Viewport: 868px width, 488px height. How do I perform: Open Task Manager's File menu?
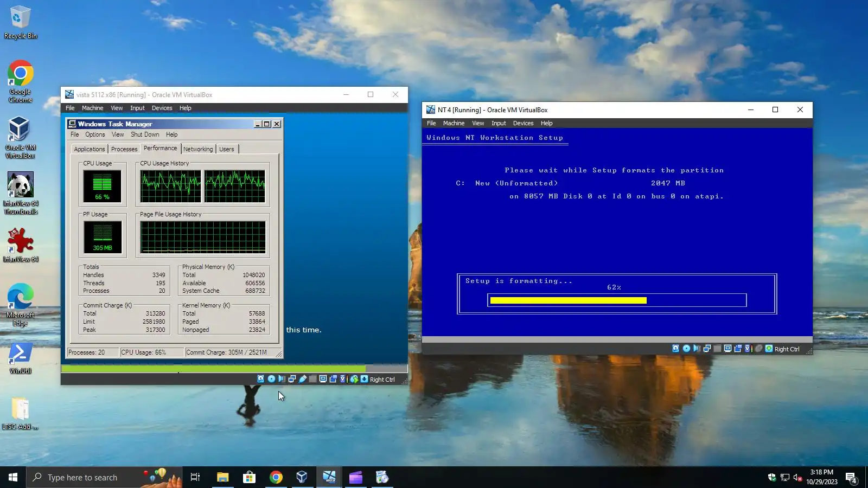pos(75,134)
